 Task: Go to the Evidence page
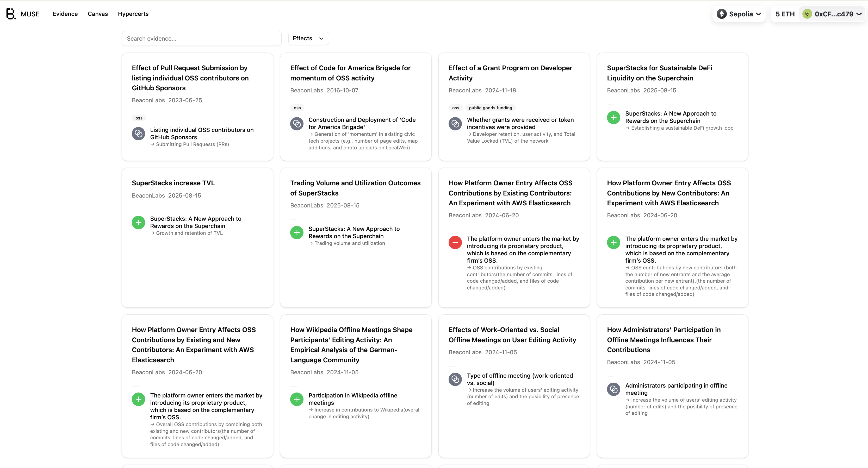[65, 14]
